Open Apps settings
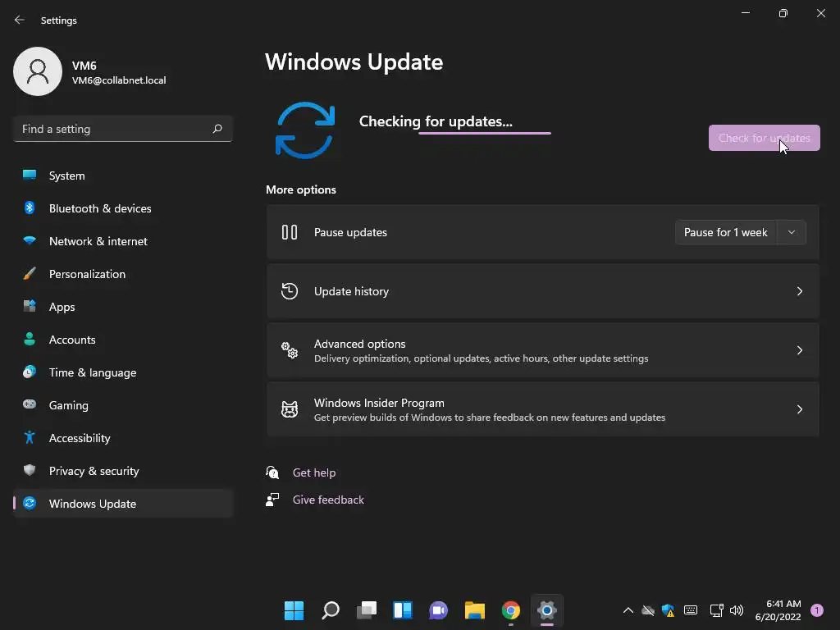Image resolution: width=840 pixels, height=630 pixels. [x=123, y=306]
